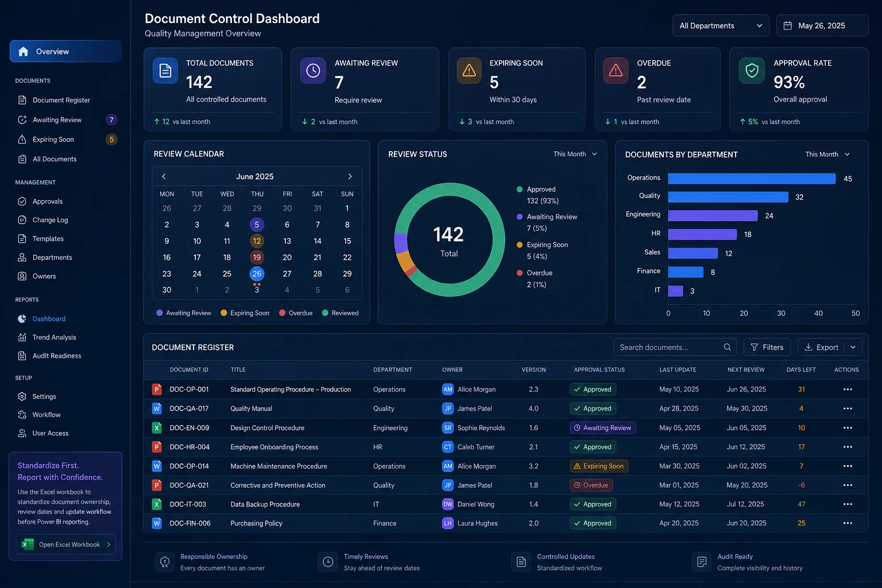Click the search magnifier icon
The height and width of the screenshot is (588, 882).
(x=727, y=347)
